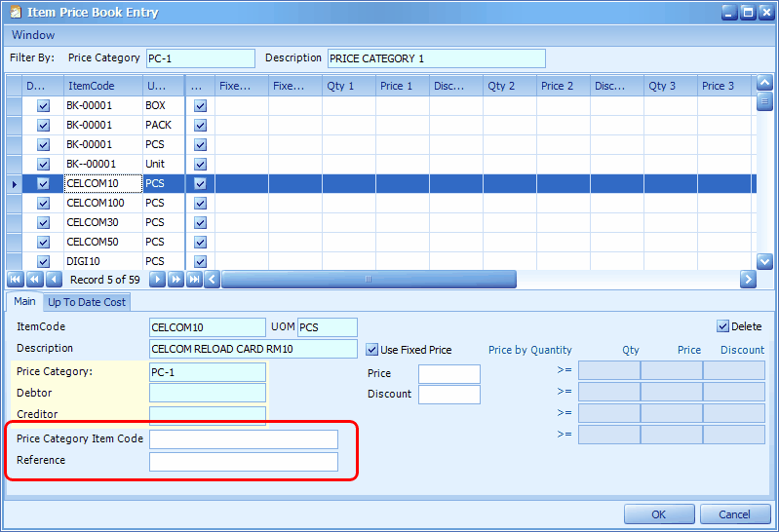Click the PACK UOM cell
Viewport: 779px width, 532px height.
pyautogui.click(x=164, y=125)
